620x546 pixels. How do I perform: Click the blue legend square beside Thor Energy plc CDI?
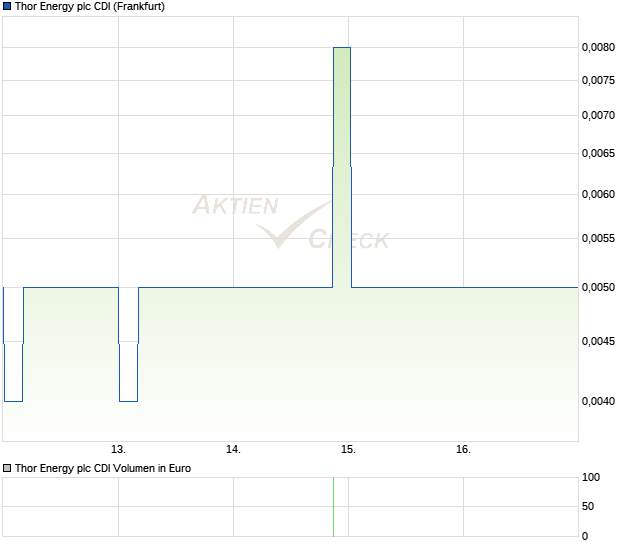pyautogui.click(x=7, y=6)
